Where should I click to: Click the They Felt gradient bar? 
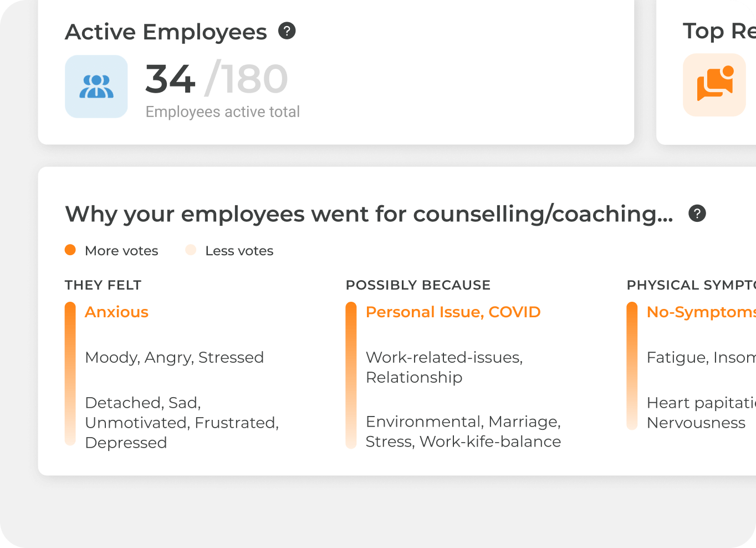[x=70, y=373]
